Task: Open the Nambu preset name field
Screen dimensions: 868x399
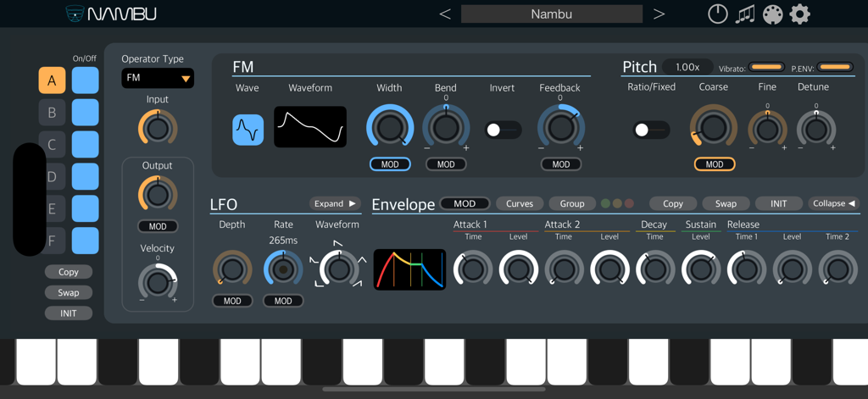Action: coord(551,14)
